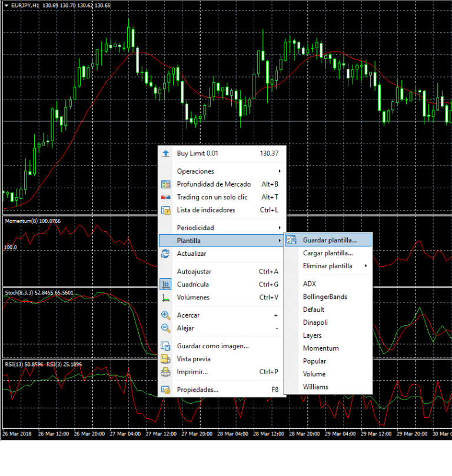Click the Guardar como imagen icon
Viewport: 452px width, 476px height.
tap(166, 346)
